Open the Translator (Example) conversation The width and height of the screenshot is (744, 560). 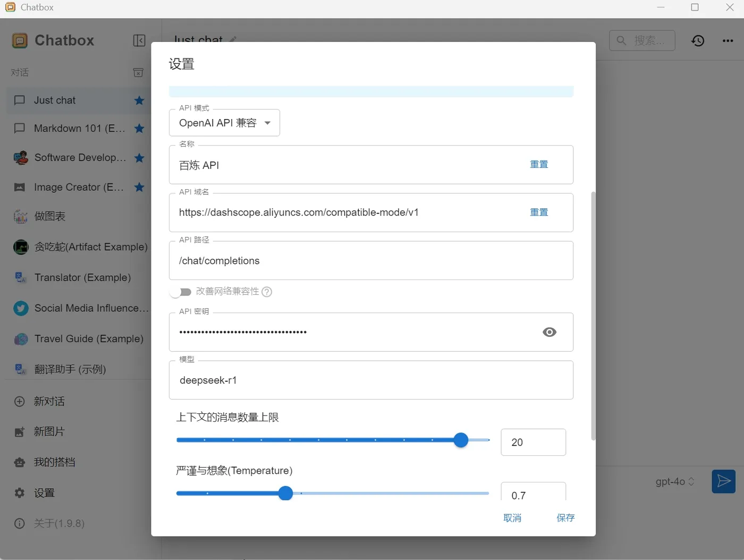coord(79,277)
